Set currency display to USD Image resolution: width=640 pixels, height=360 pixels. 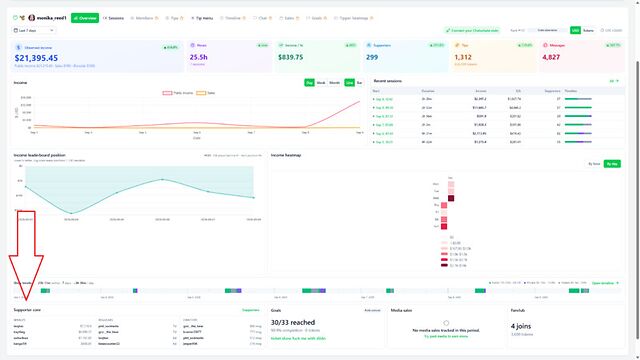click(576, 30)
